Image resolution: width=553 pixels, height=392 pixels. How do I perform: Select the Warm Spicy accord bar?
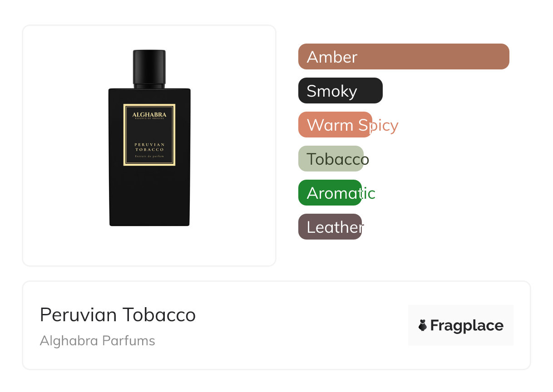(335, 125)
